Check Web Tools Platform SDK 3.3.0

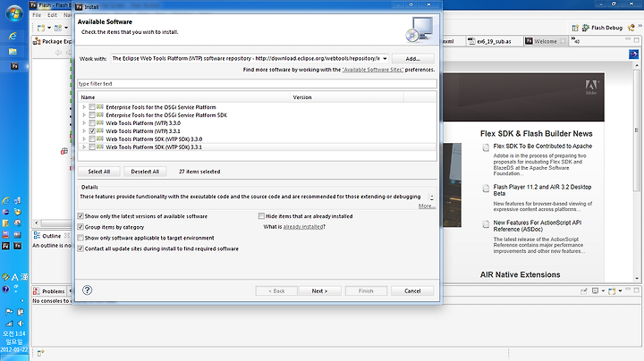[92, 139]
